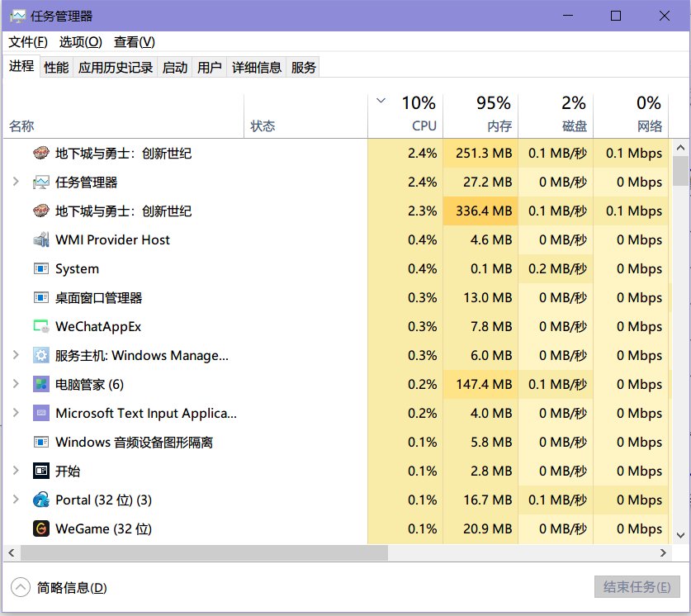Expand the Microsoft Text Input Applica row
This screenshot has height=616, width=691.
[x=16, y=412]
